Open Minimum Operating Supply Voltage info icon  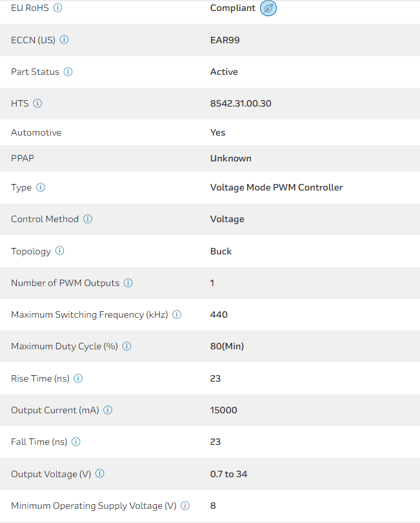point(185,506)
